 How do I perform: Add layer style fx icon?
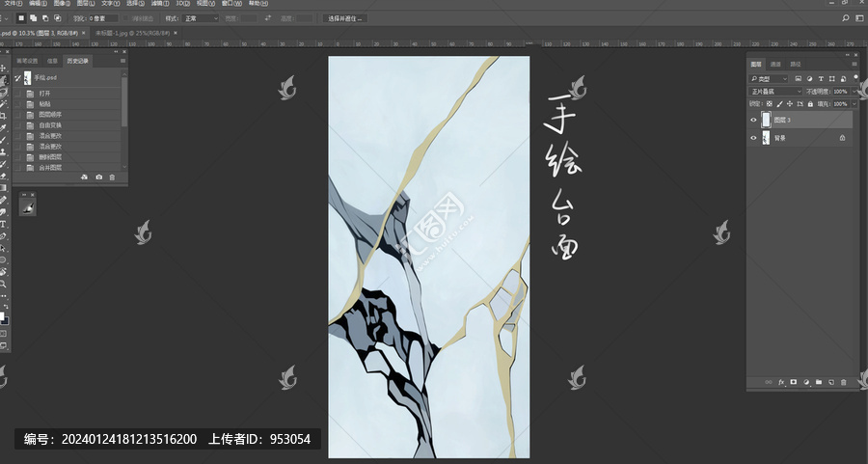click(x=781, y=382)
